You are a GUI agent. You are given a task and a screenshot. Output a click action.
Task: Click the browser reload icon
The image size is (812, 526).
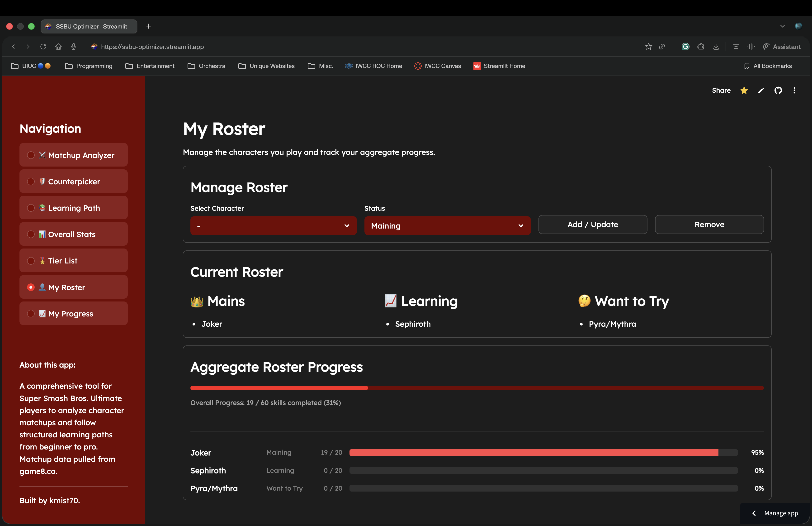click(x=43, y=46)
